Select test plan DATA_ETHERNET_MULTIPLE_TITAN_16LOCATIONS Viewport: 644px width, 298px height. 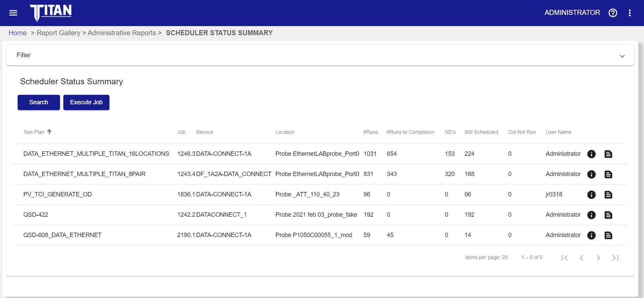point(96,154)
